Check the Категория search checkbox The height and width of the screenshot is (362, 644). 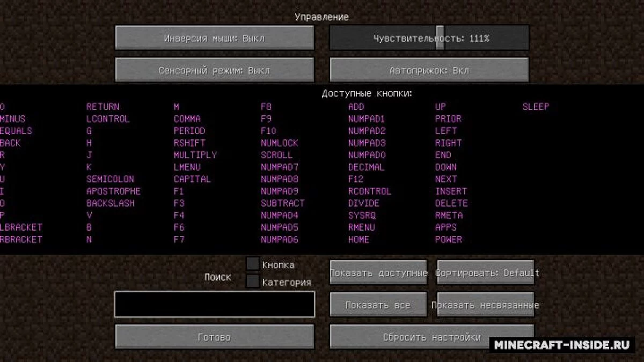253,281
